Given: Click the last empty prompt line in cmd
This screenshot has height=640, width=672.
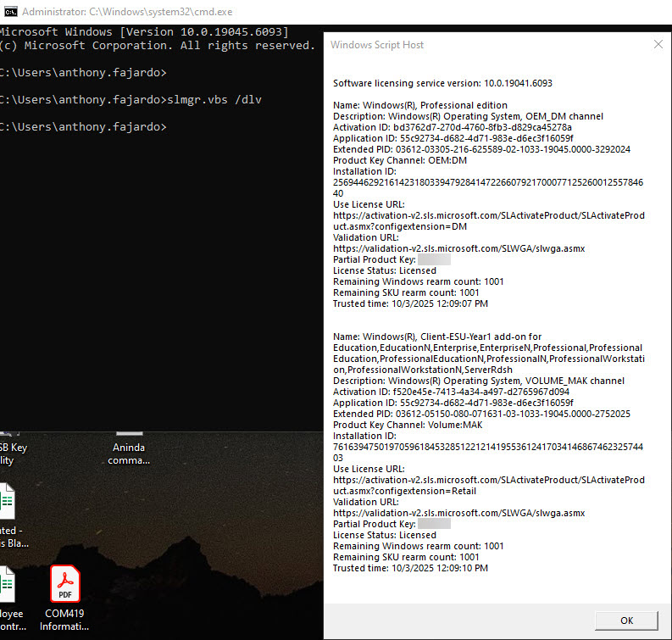Looking at the screenshot, I should tap(83, 127).
